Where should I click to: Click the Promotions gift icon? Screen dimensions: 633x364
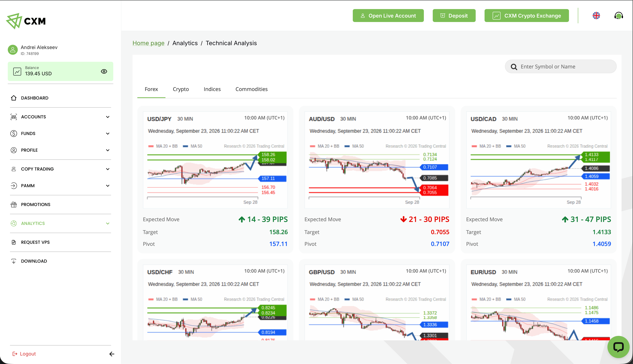[14, 205]
